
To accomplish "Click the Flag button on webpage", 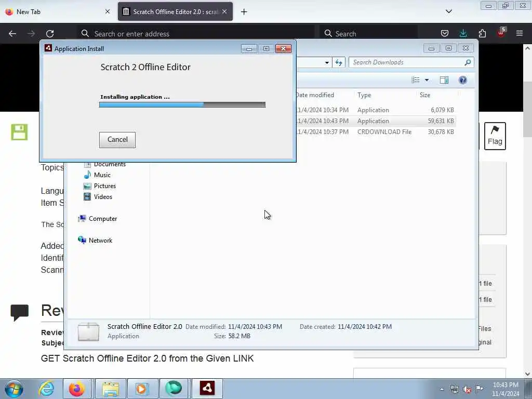I will click(x=495, y=136).
